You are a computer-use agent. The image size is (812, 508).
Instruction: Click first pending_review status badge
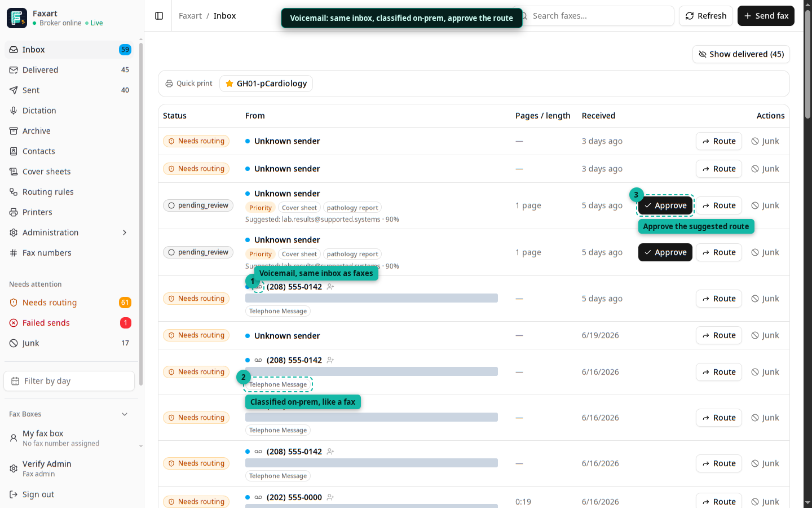pos(198,205)
